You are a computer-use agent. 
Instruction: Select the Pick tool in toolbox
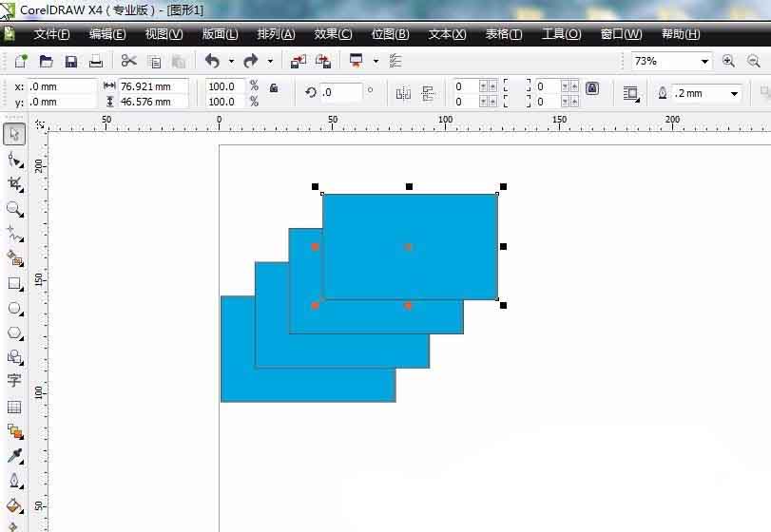pyautogui.click(x=14, y=134)
